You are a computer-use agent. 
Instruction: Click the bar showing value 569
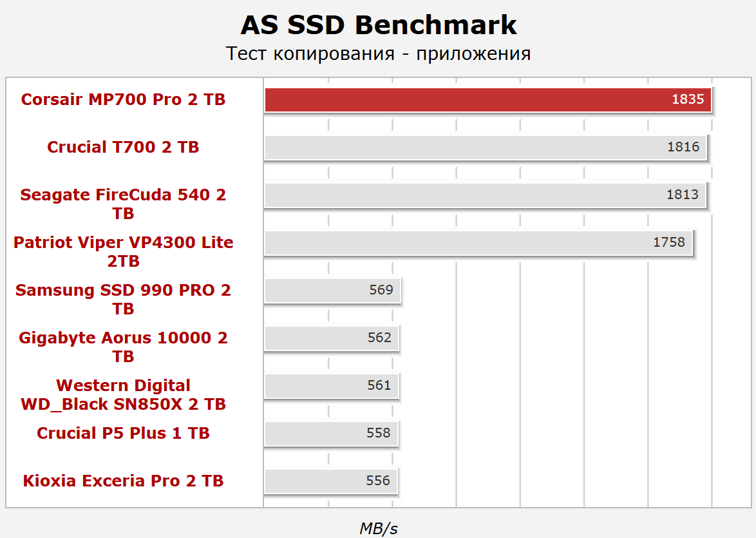[332, 291]
